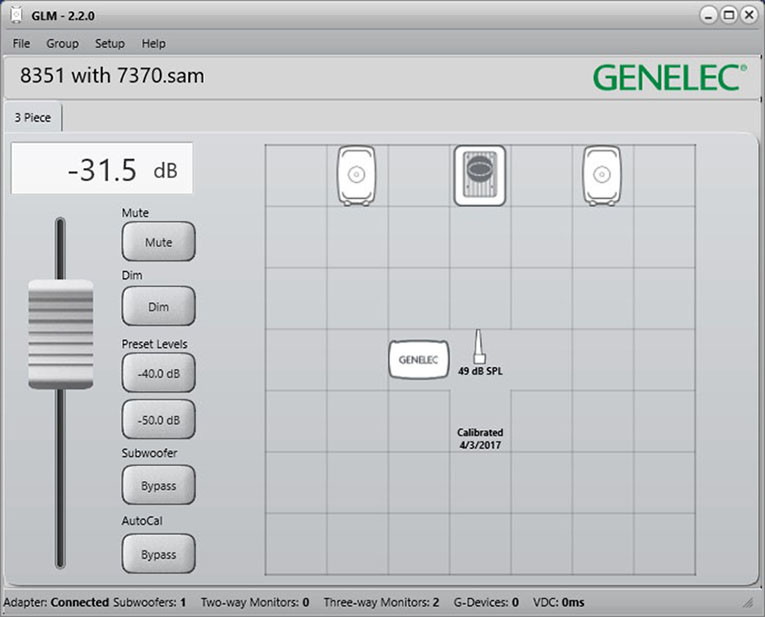
Task: Set preset level to -40.0 dB
Action: (159, 373)
